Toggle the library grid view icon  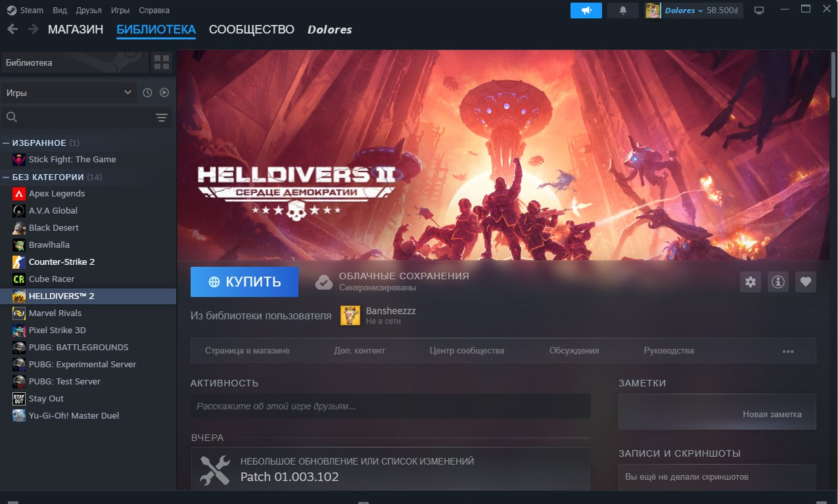pyautogui.click(x=161, y=62)
